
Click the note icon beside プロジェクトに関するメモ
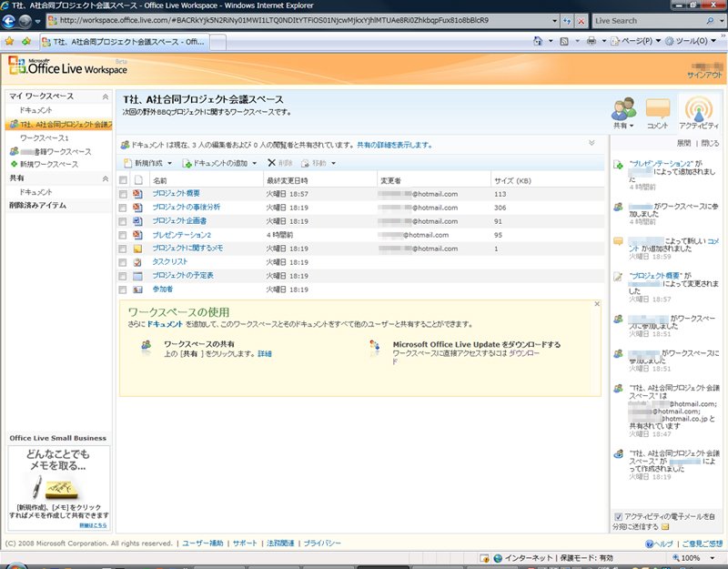click(137, 249)
